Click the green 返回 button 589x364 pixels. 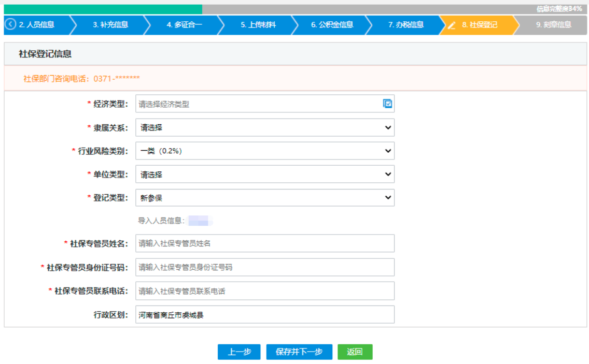[x=354, y=352]
